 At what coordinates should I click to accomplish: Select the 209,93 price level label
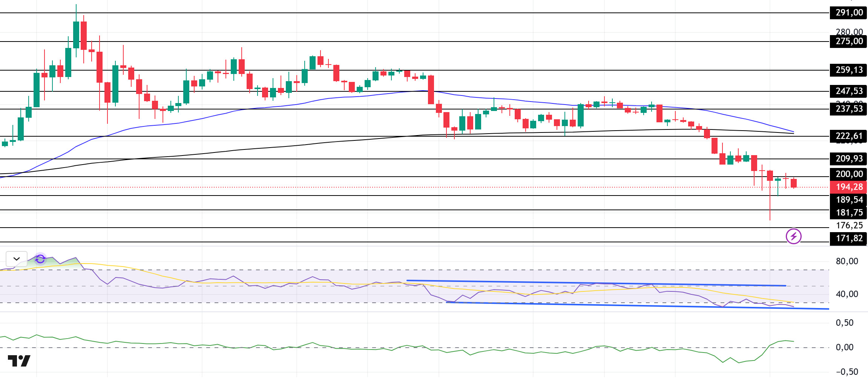click(x=848, y=159)
